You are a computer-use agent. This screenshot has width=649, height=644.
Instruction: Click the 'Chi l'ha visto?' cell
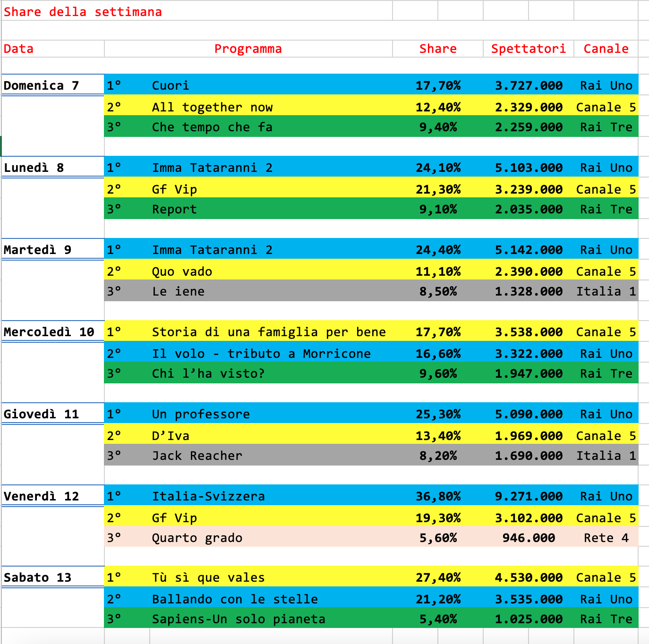point(208,373)
